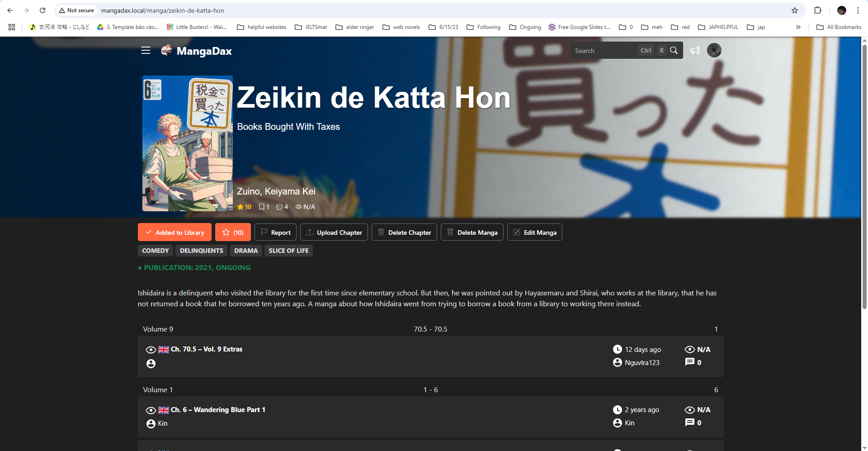Screen dimensions: 868x451
Task: Click the Upload Chapter button
Action: point(334,233)
